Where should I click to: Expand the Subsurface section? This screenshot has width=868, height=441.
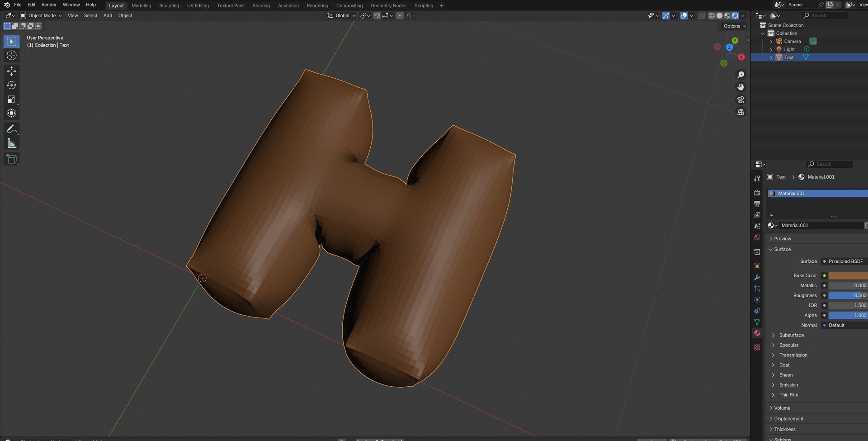[x=791, y=335]
